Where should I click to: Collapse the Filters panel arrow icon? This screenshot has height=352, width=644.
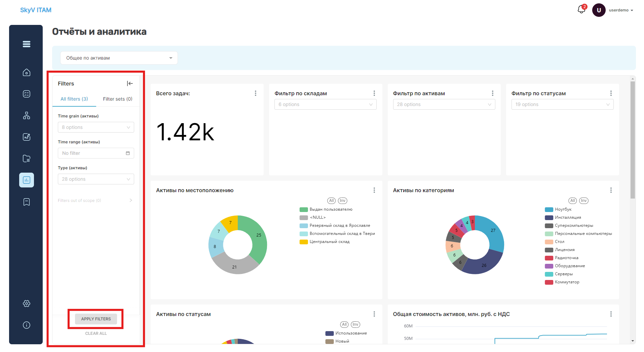pyautogui.click(x=130, y=83)
